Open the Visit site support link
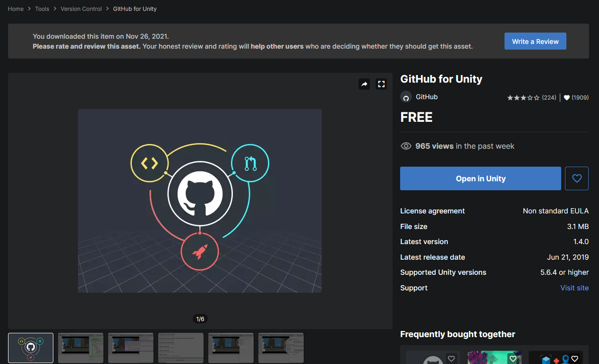599x364 pixels. 574,288
